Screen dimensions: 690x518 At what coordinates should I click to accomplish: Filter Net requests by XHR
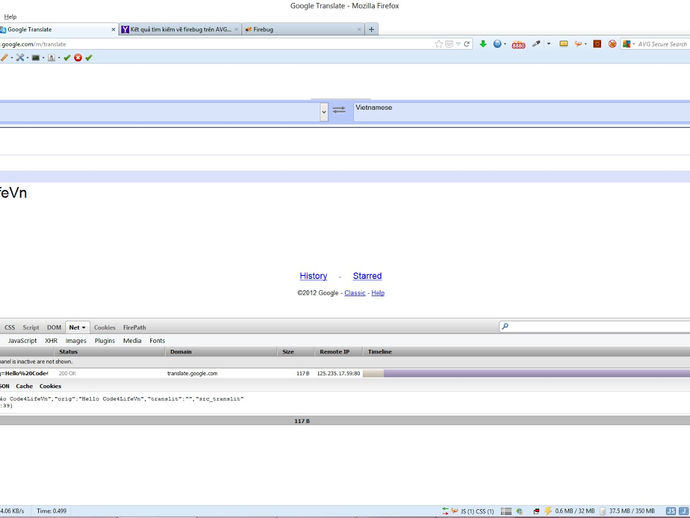(x=51, y=341)
